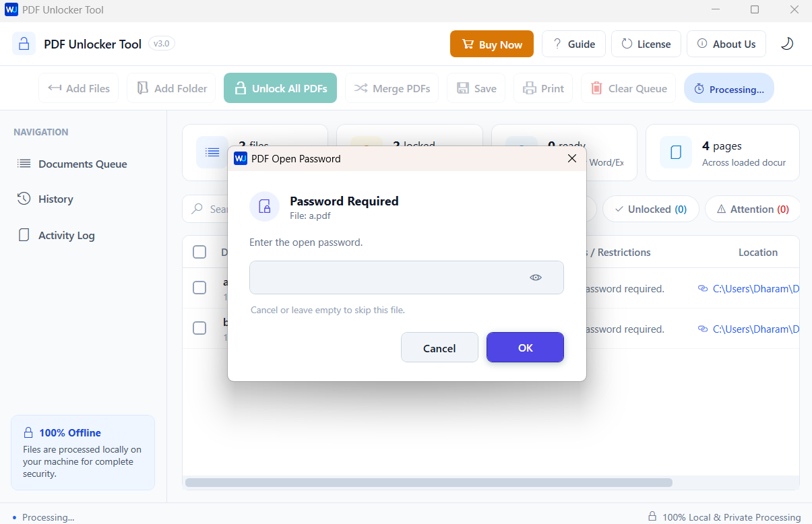The image size is (812, 524).
Task: Click the Restrictions column header
Action: (x=624, y=252)
